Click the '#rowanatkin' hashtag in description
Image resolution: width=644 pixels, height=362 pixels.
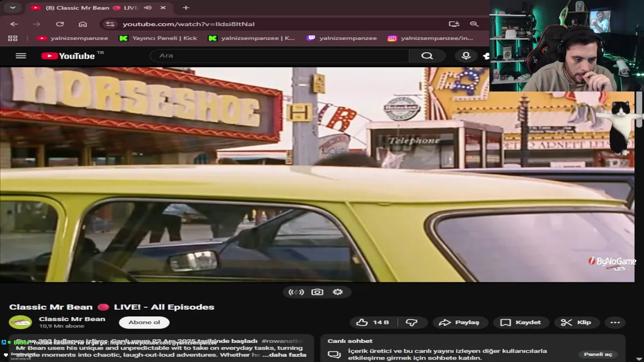click(x=282, y=341)
